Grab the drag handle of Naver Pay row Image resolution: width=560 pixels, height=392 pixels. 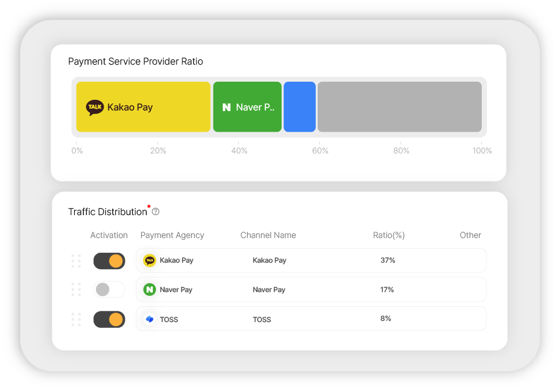point(76,289)
